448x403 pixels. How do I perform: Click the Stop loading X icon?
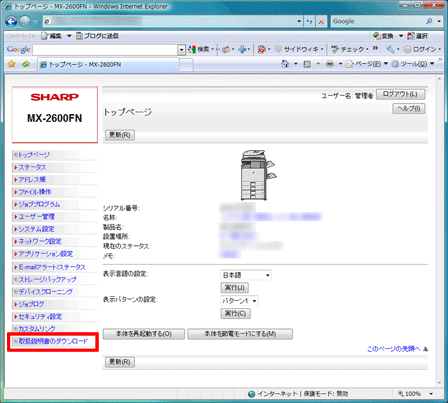tap(321, 22)
